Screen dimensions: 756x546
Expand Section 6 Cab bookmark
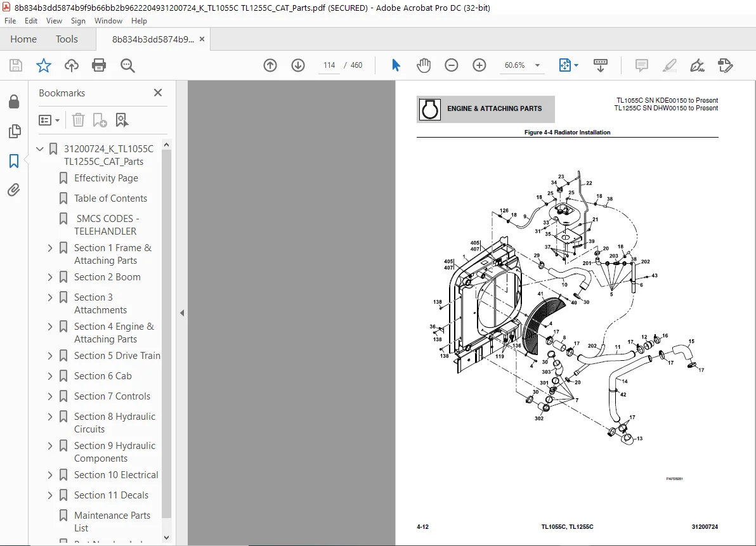tap(50, 376)
